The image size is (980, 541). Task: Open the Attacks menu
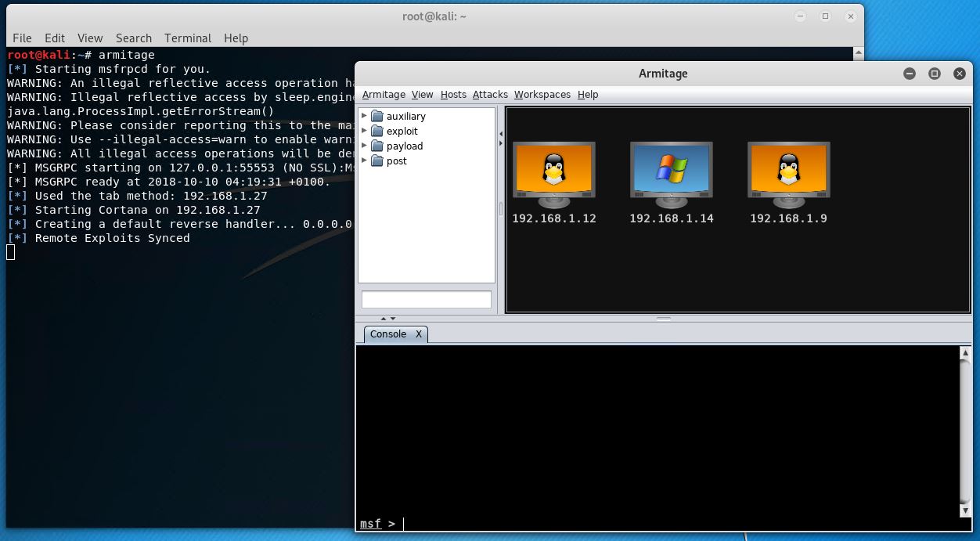(x=490, y=94)
